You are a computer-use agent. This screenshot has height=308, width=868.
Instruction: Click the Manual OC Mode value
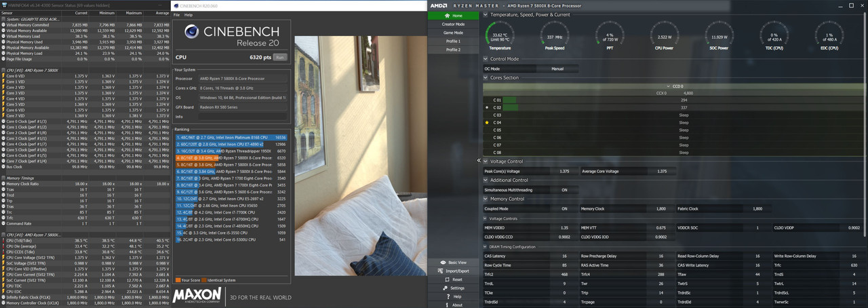[557, 69]
